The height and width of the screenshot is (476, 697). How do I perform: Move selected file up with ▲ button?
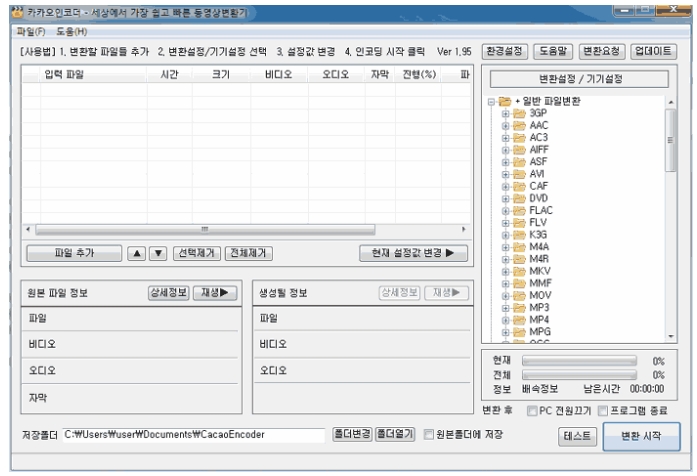tap(136, 253)
